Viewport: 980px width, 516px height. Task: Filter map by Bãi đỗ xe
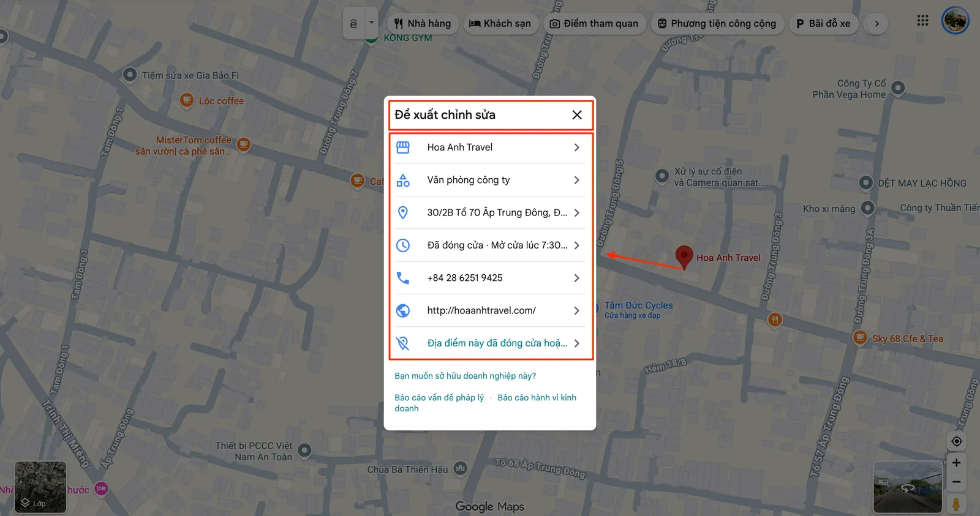823,24
